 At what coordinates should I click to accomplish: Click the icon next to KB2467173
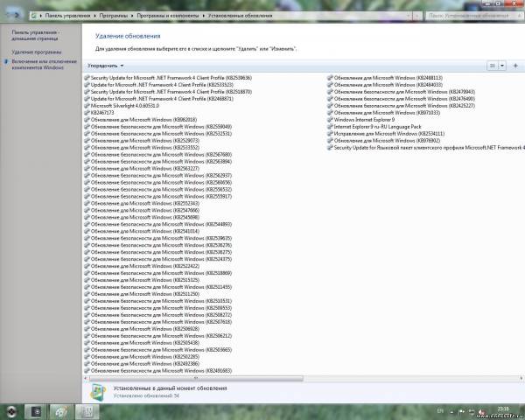(x=87, y=113)
